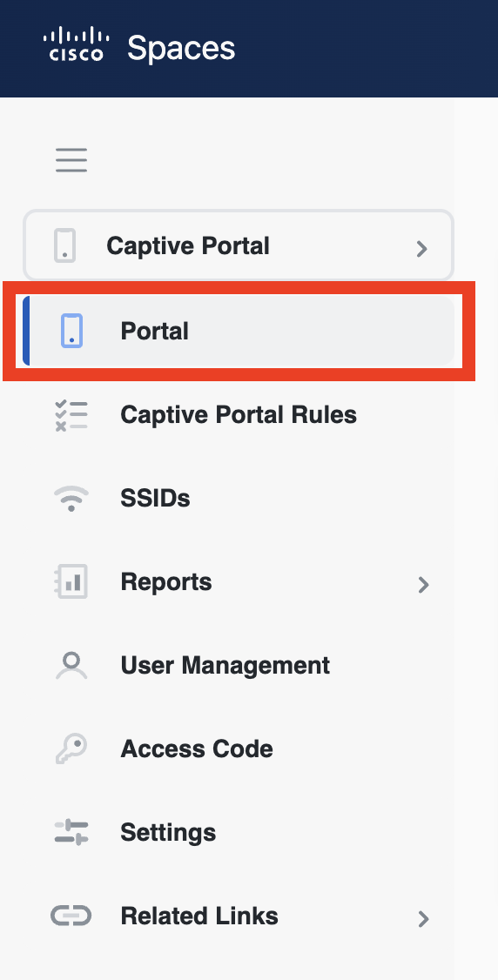Click the Captive Portal Rules checklist icon
The image size is (498, 980).
(71, 416)
